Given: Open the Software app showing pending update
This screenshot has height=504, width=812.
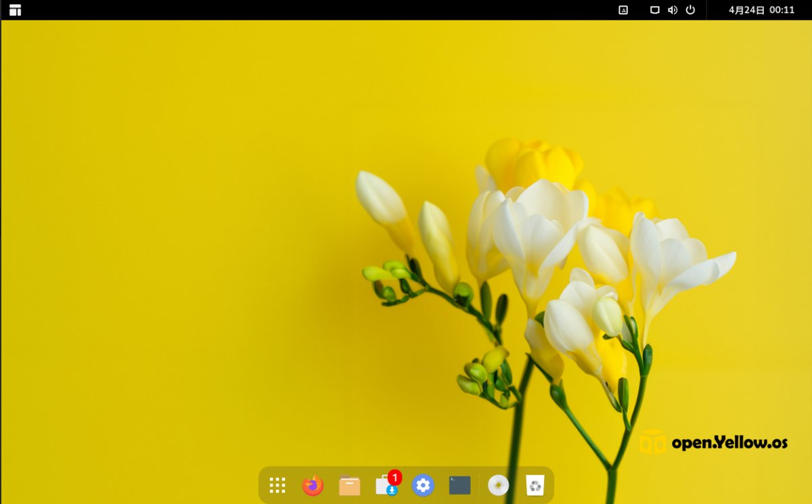Looking at the screenshot, I should tap(386, 485).
